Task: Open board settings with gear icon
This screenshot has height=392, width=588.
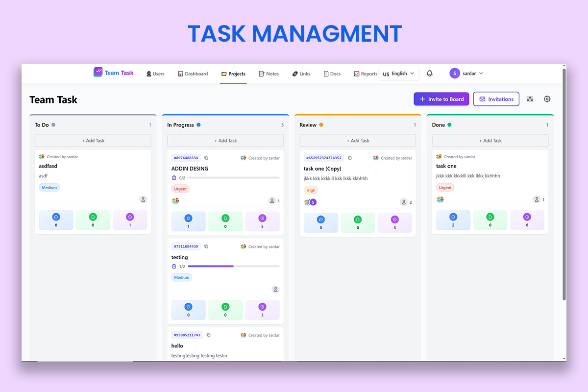Action: (x=547, y=98)
